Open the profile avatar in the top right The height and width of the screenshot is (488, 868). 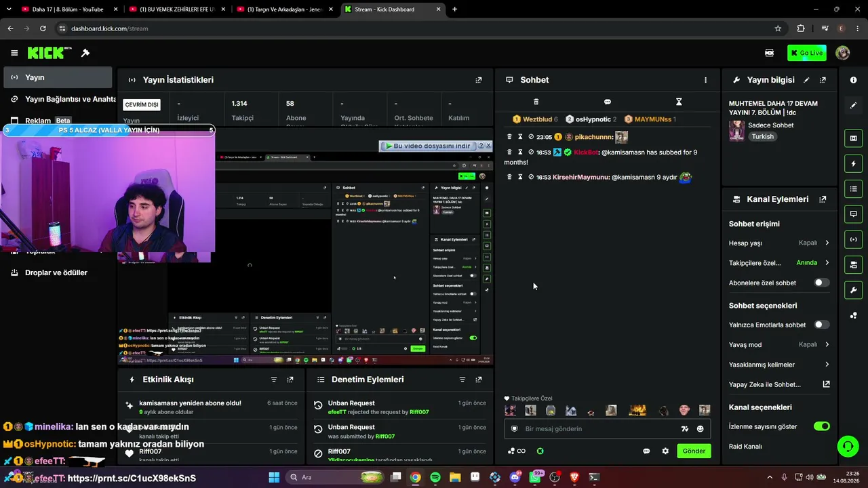(843, 53)
